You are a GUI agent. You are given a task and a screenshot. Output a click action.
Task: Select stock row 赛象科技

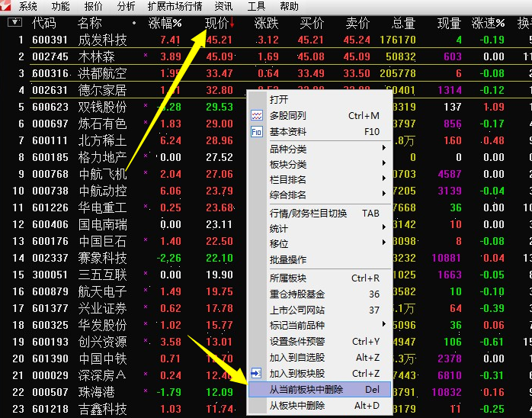[x=266, y=258]
